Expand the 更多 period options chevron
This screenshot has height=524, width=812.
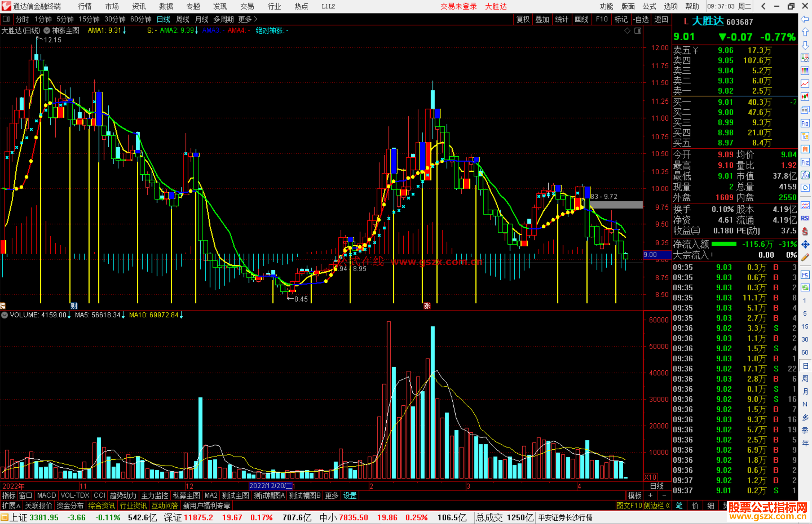tap(256, 19)
